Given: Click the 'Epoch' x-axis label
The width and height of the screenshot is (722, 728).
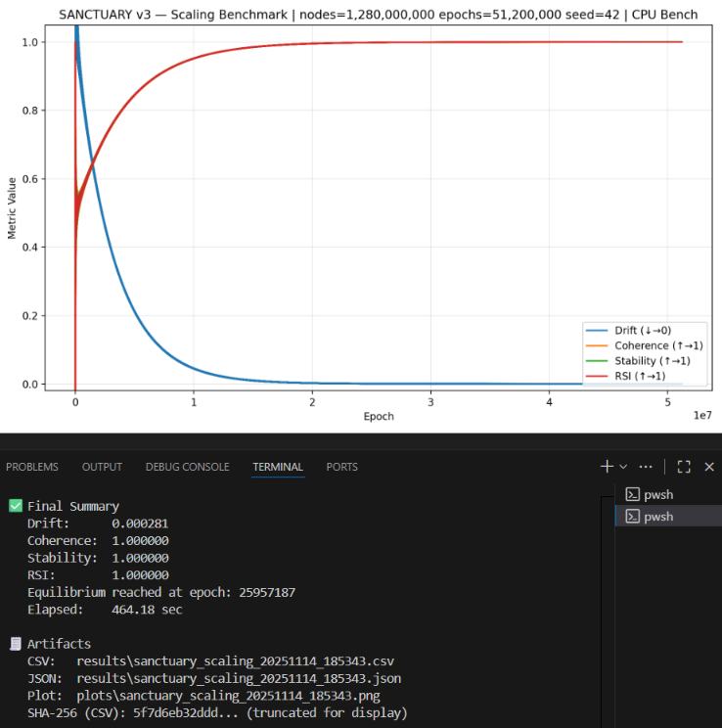Looking at the screenshot, I should 379,417.
